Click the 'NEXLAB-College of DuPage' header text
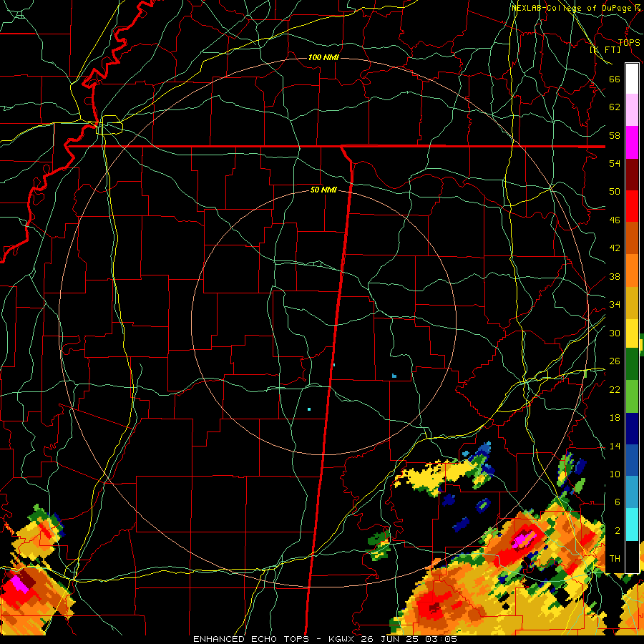The height and width of the screenshot is (644, 644). tap(572, 8)
